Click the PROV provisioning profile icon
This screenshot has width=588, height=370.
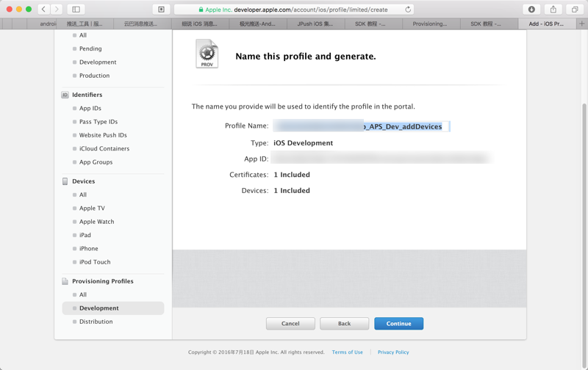[x=207, y=54]
